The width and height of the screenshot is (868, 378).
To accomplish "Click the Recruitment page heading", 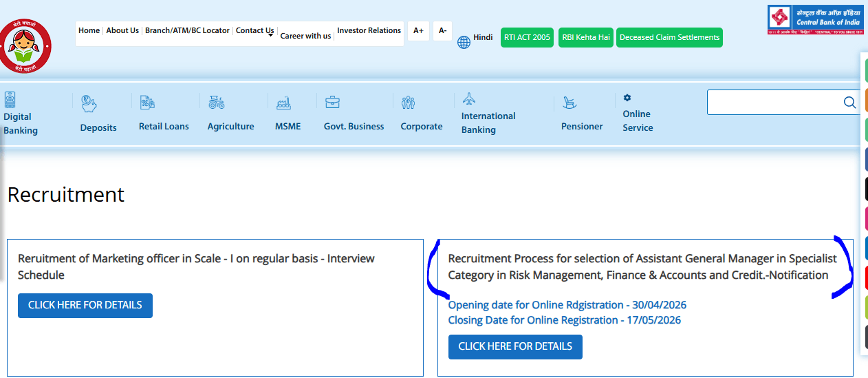I will tap(66, 195).
